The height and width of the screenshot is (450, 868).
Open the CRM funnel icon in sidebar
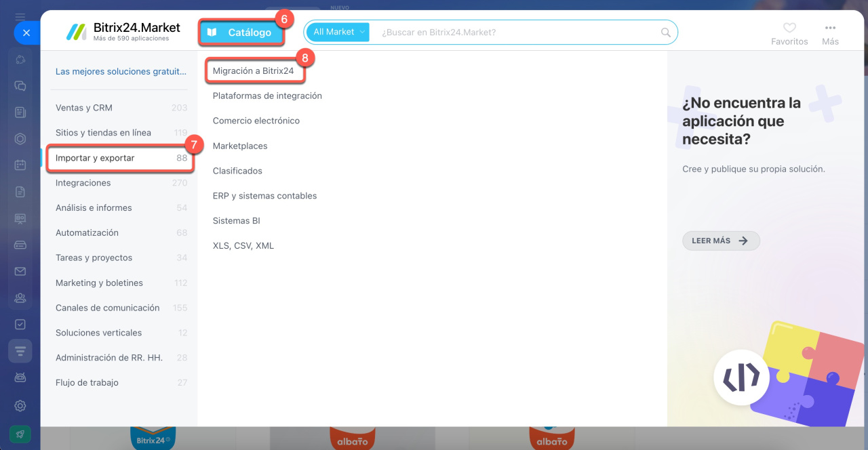[x=20, y=350]
